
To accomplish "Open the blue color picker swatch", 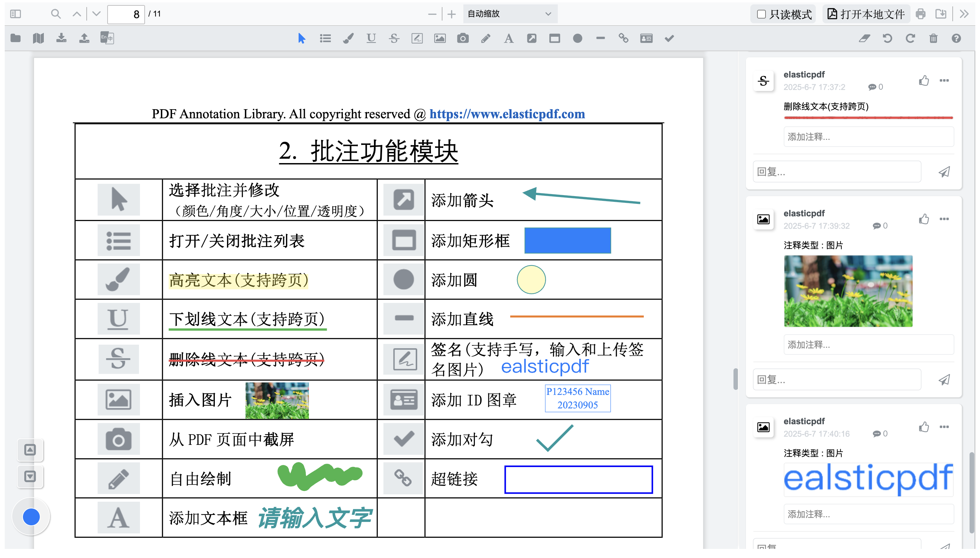I will pos(31,516).
